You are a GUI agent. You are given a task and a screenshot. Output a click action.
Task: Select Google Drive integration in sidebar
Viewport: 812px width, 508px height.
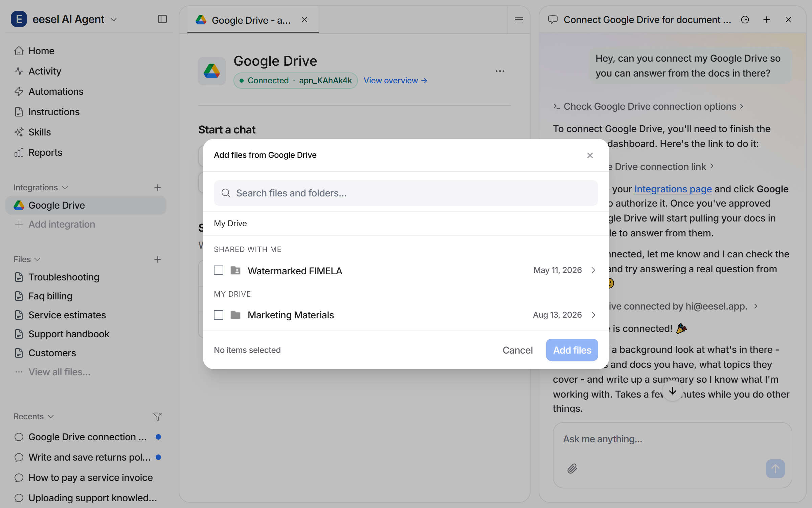[86, 205]
